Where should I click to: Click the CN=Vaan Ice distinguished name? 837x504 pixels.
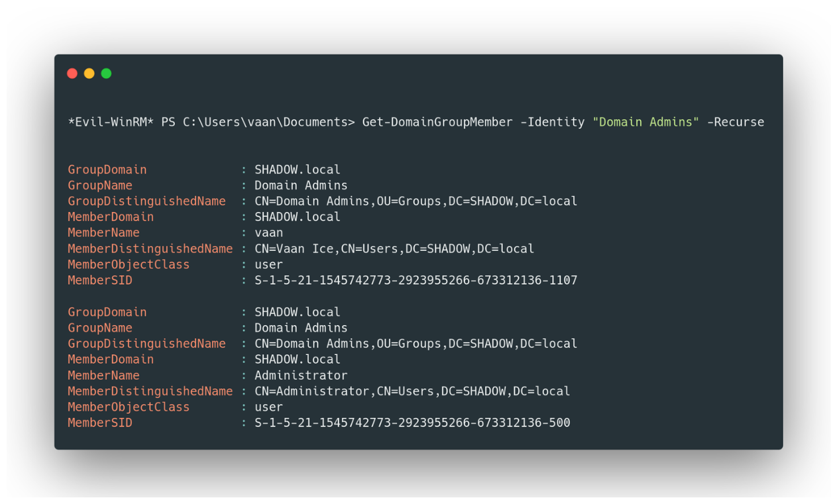(x=394, y=249)
